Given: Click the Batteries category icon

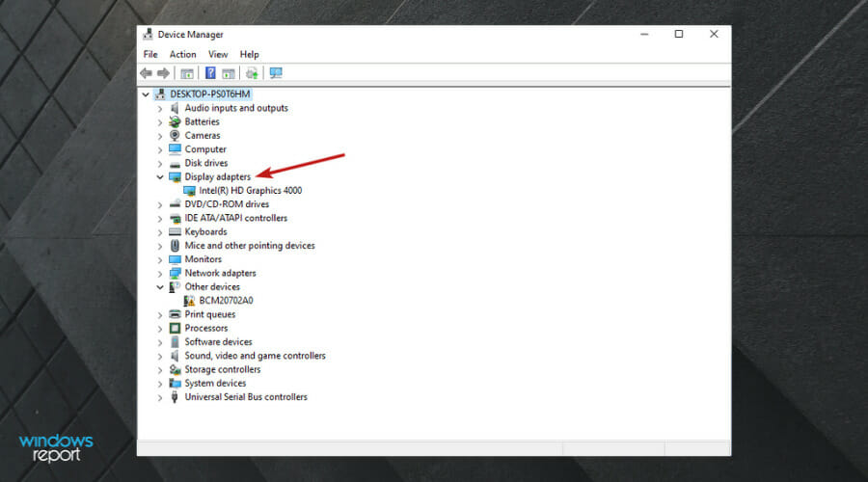Looking at the screenshot, I should click(x=175, y=121).
